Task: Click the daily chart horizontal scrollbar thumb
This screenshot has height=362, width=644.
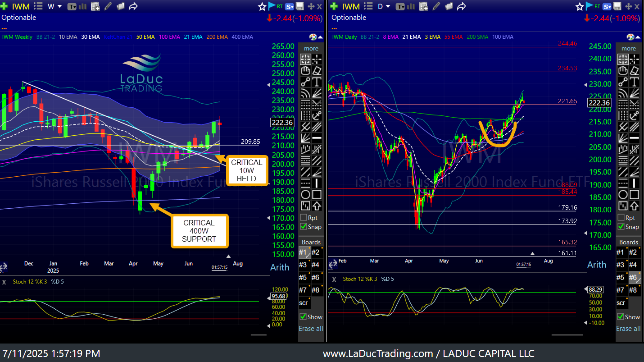Action: (x=567, y=335)
